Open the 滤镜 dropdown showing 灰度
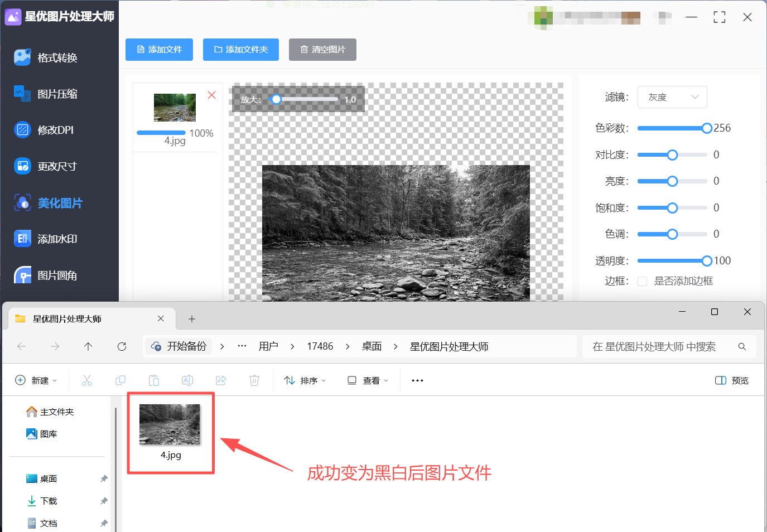This screenshot has width=767, height=532. click(x=672, y=97)
